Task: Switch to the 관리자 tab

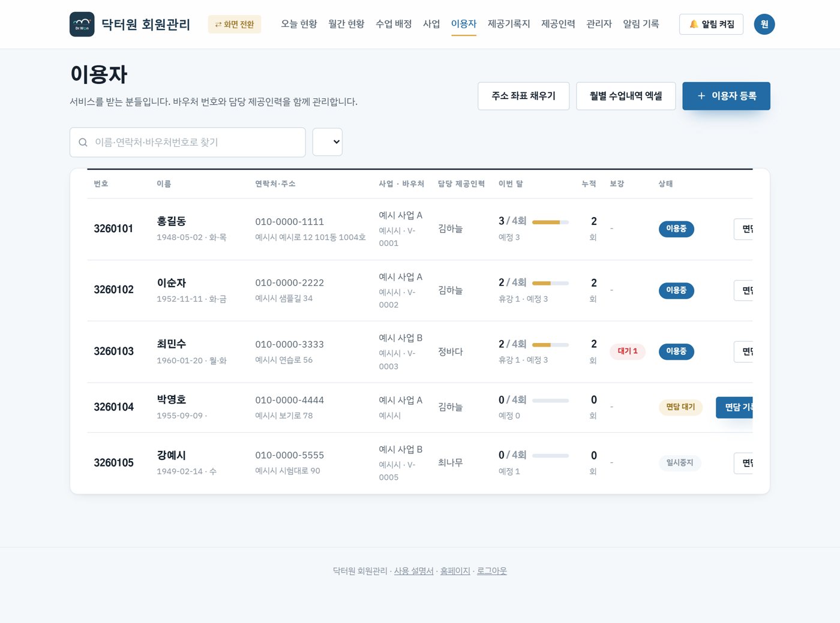Action: point(599,24)
